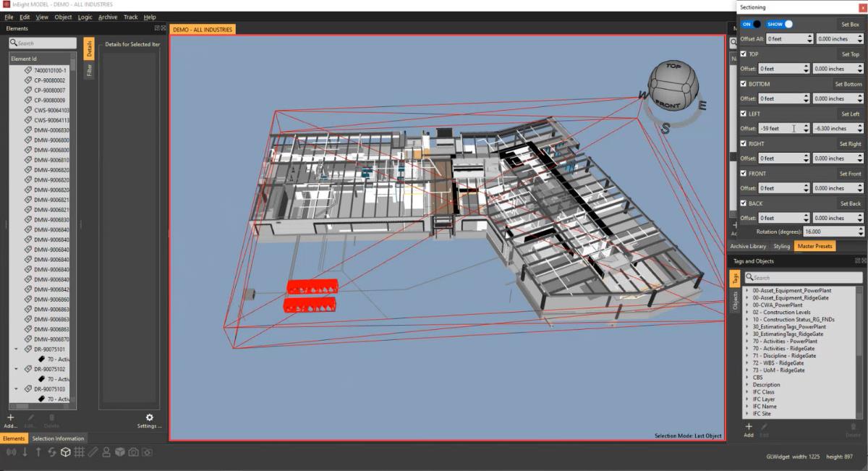Click the person stamp icon

[x=106, y=452]
